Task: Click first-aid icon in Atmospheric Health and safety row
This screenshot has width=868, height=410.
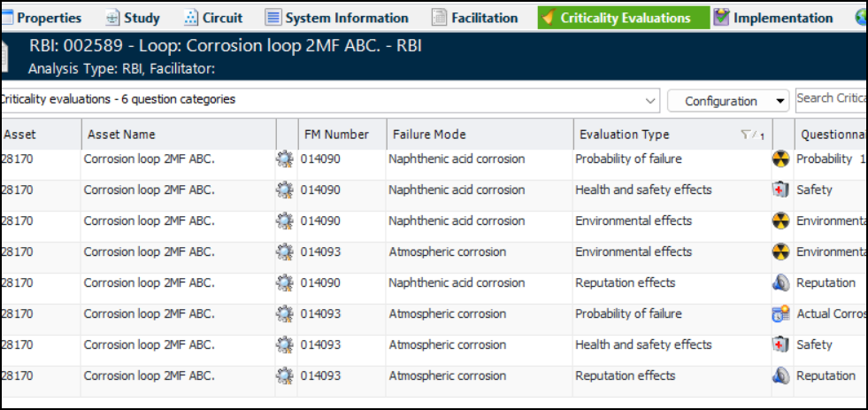Action: 780,345
